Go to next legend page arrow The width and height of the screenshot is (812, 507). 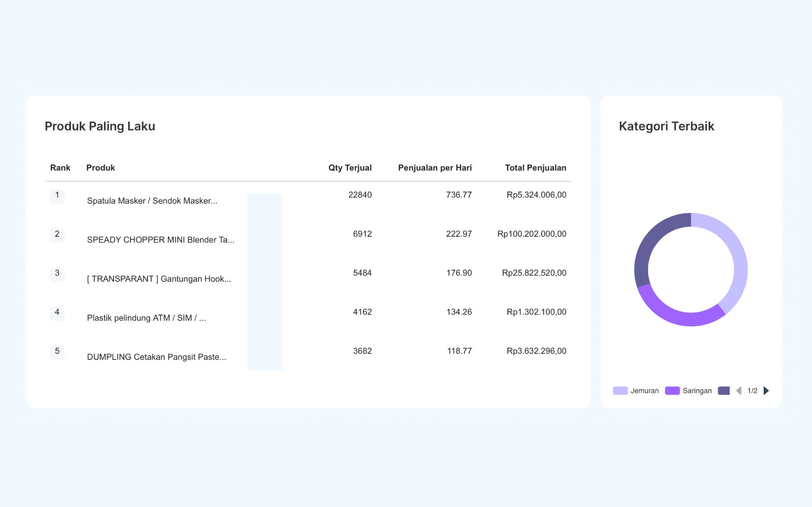766,391
